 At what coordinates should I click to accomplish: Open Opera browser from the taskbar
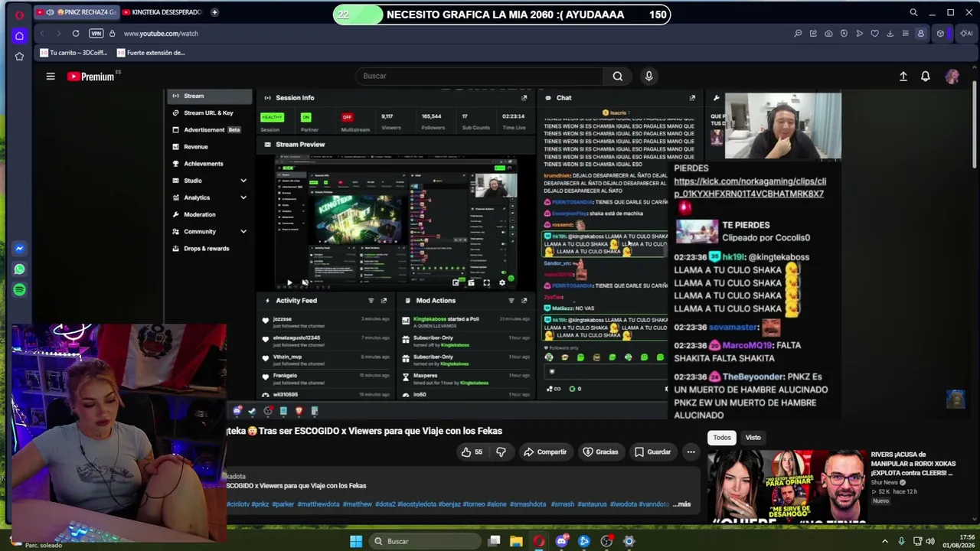coord(539,541)
